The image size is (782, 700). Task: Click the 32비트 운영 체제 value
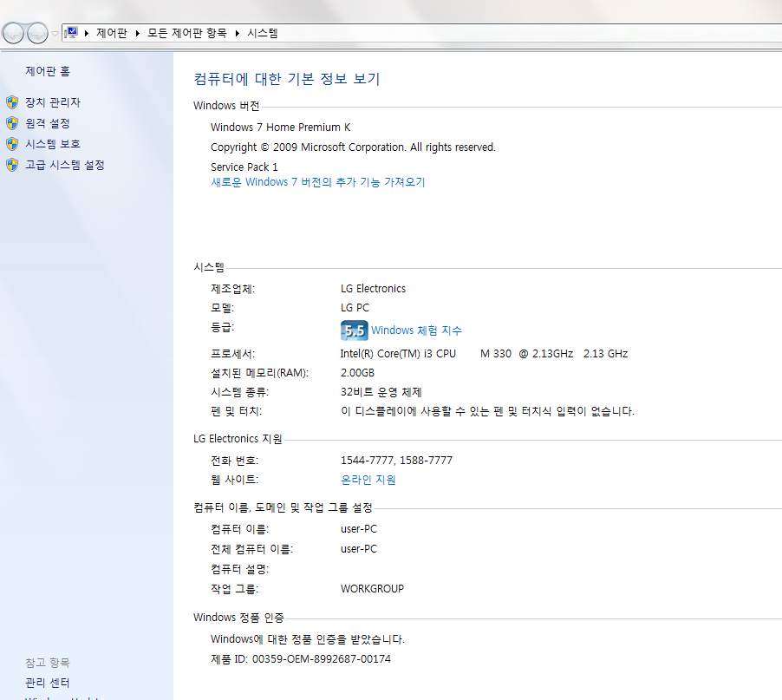point(381,392)
